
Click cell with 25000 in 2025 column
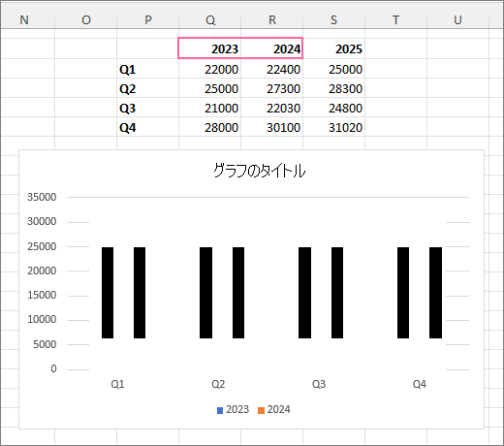[x=334, y=69]
